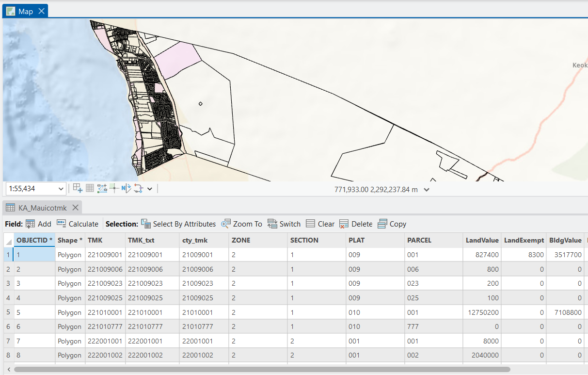Click the snapping tool icon in map bar
The width and height of the screenshot is (588, 375).
[x=78, y=189]
